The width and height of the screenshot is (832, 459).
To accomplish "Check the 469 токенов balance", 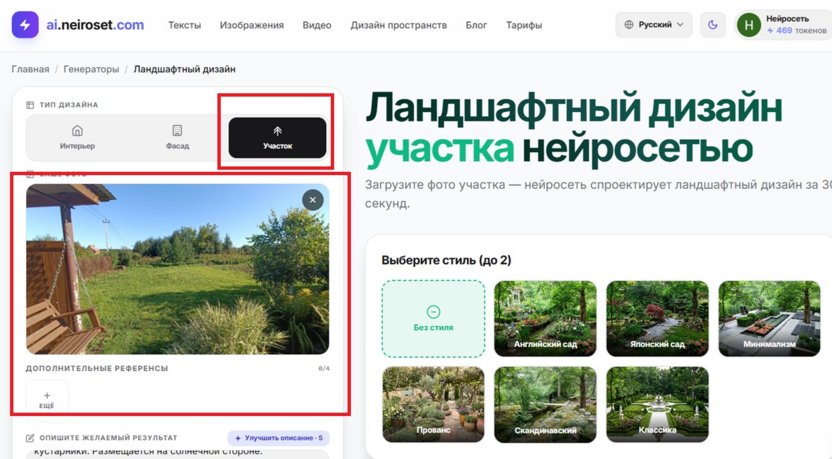I will point(796,31).
